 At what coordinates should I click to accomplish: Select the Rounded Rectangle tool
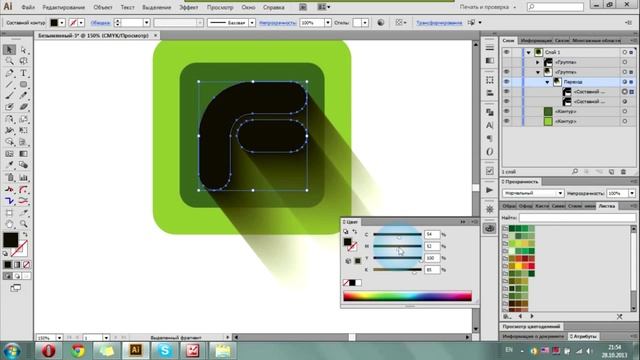coord(23,84)
